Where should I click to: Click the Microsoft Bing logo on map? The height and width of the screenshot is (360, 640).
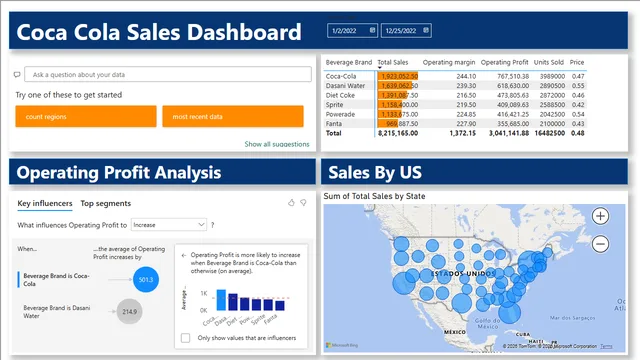tap(342, 345)
